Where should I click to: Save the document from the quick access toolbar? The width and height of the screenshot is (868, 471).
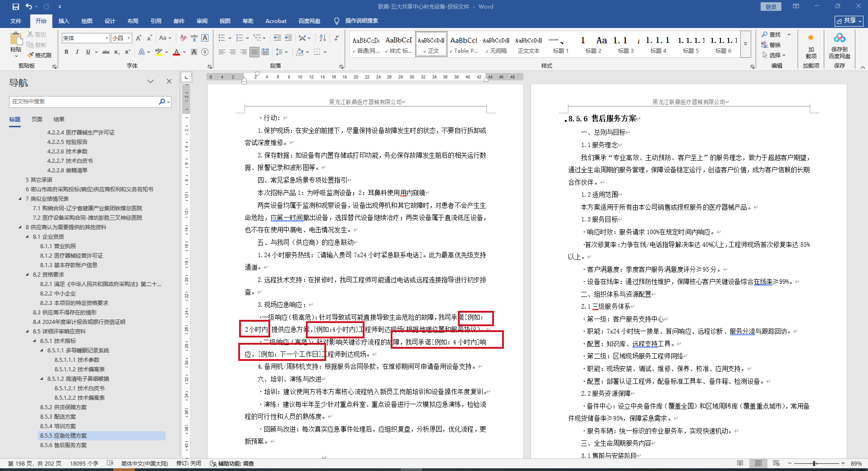[x=16, y=7]
